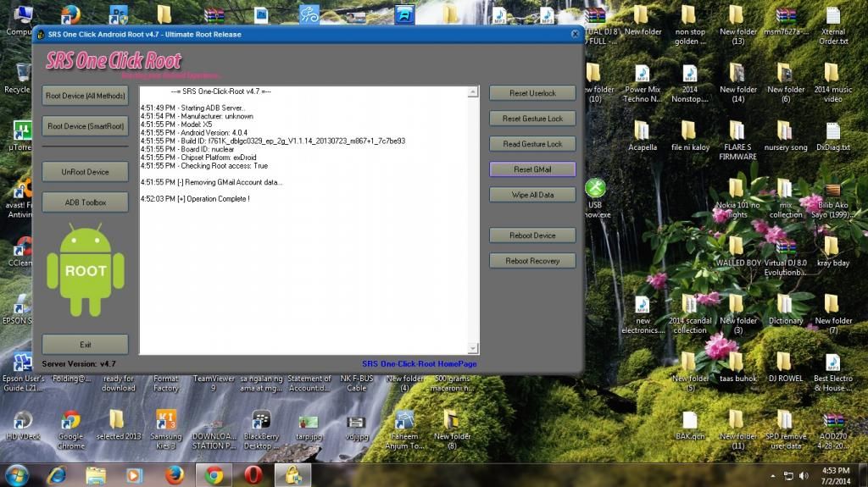This screenshot has height=487, width=868.
Task: Select the FLARE S FIRMWARE folder icon
Action: pos(737,132)
